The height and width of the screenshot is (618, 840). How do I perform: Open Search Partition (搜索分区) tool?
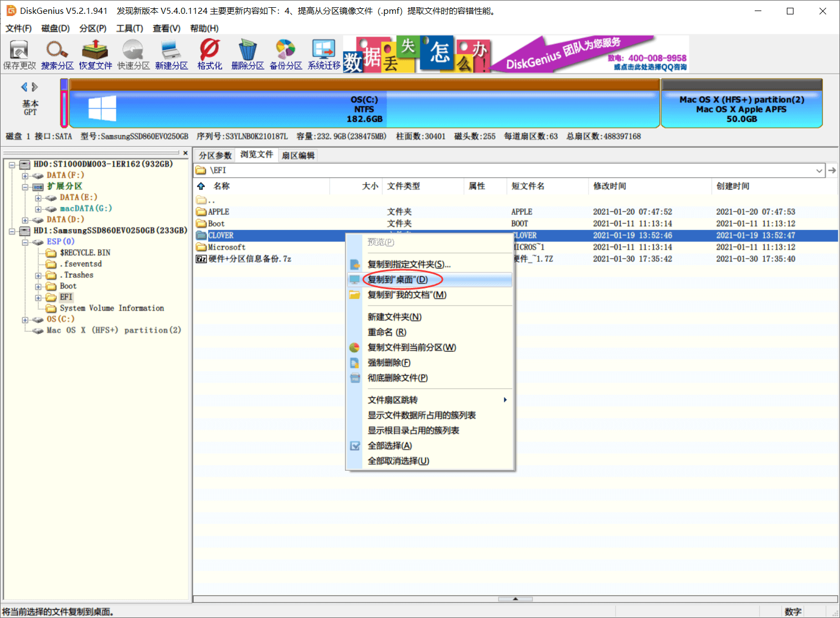[x=57, y=54]
